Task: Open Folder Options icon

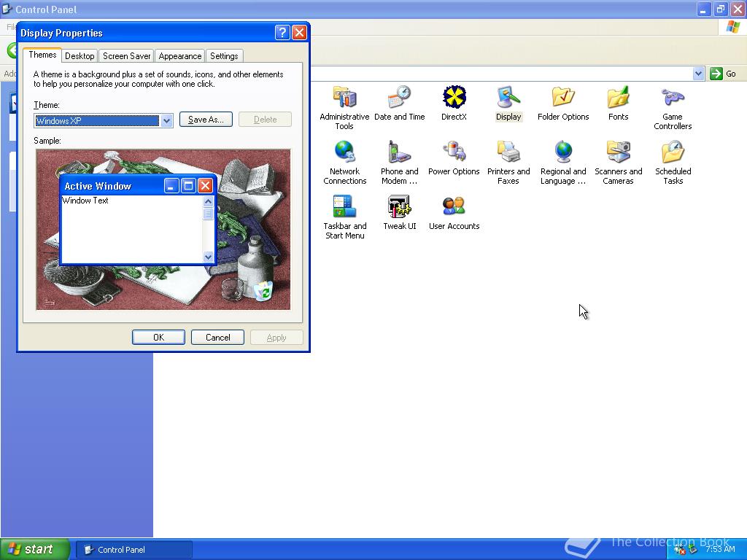Action: (563, 103)
